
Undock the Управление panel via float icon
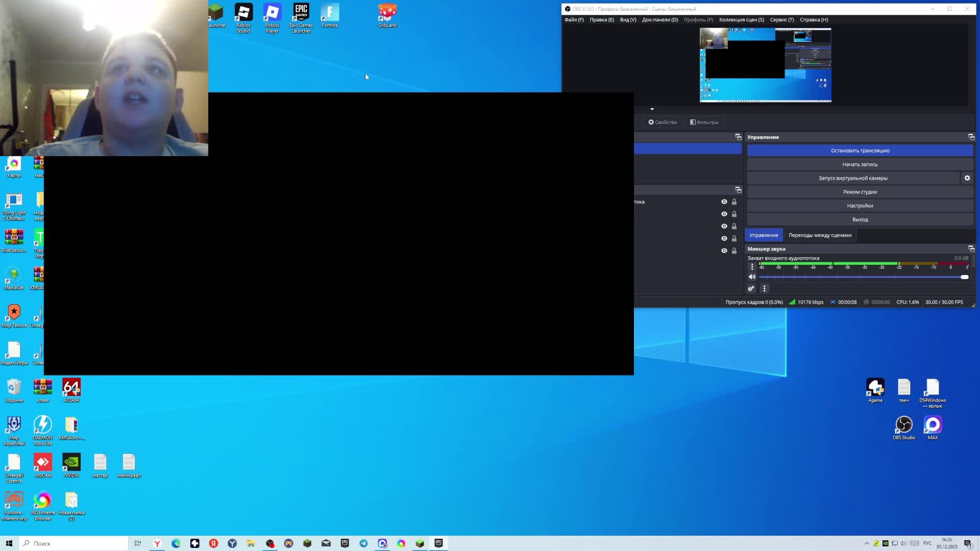(x=971, y=137)
